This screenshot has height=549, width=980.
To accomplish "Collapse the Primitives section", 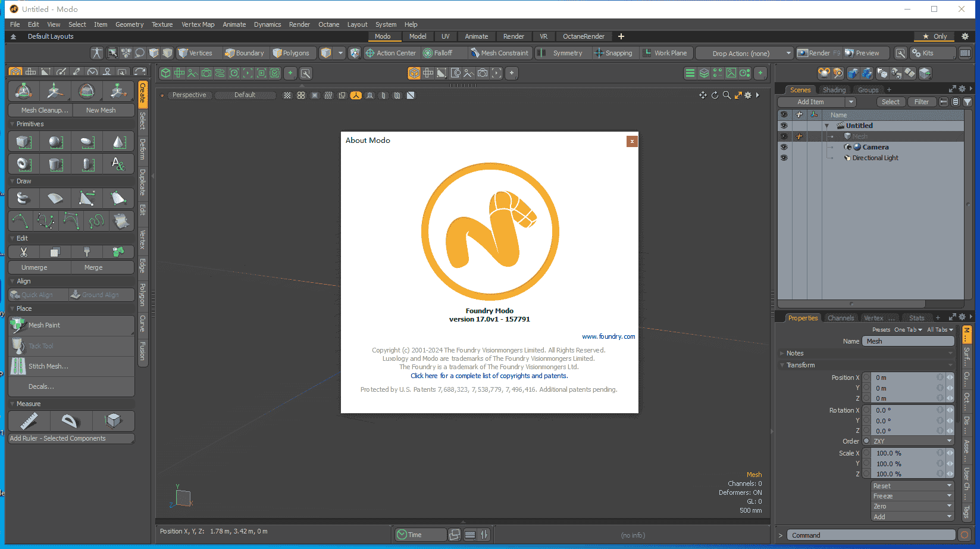I will [x=12, y=124].
